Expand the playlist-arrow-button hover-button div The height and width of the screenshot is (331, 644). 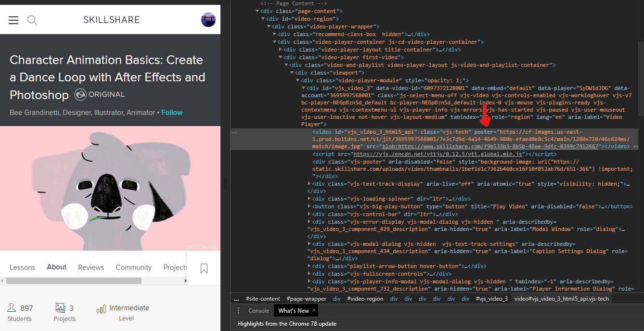point(309,266)
